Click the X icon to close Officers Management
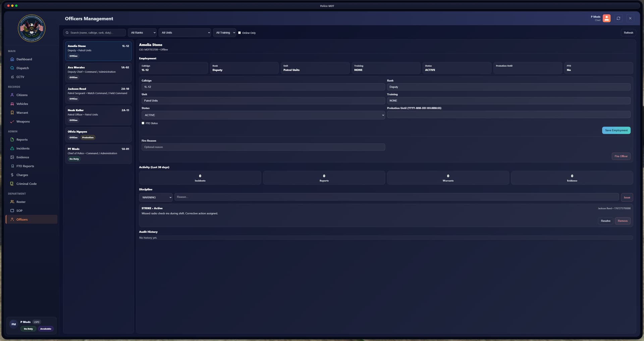 (630, 18)
